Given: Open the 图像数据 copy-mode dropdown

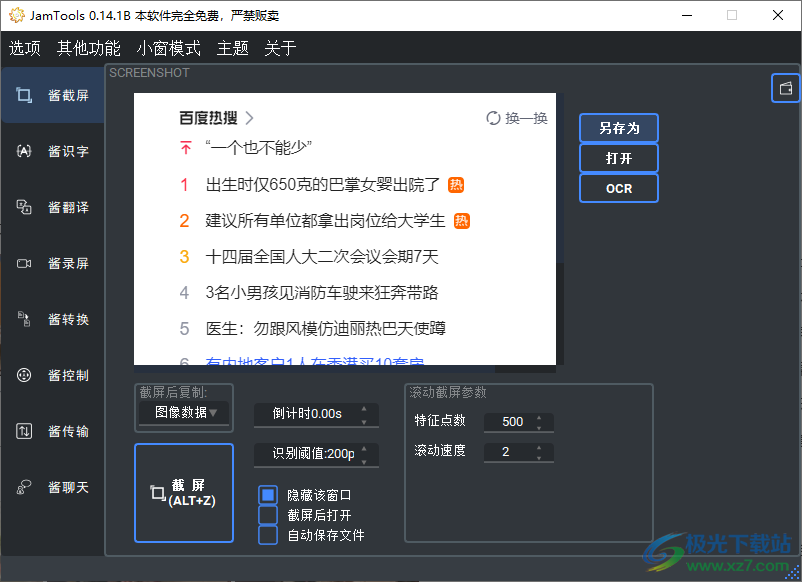Looking at the screenshot, I should [184, 412].
